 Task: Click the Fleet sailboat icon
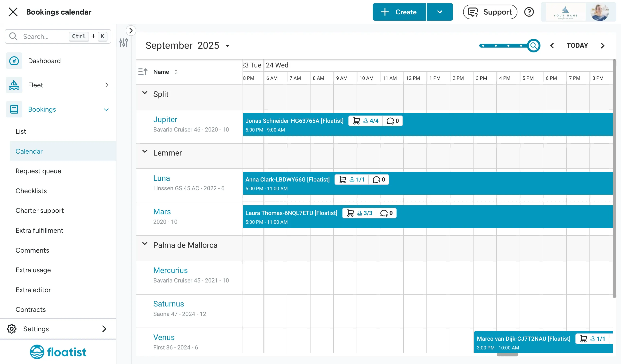14,85
